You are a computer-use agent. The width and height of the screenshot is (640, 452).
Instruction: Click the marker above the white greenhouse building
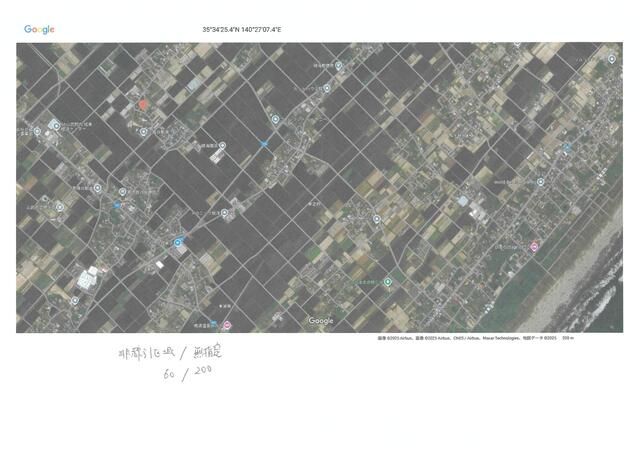point(222,145)
